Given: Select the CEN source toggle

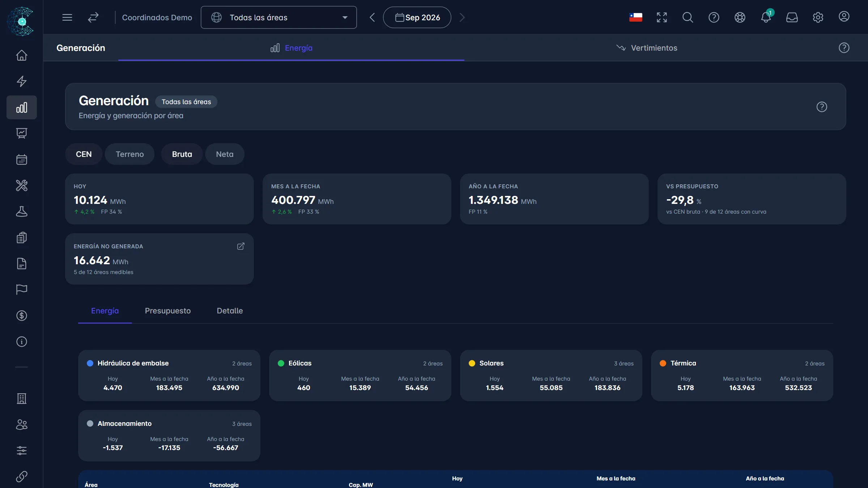Looking at the screenshot, I should tap(84, 154).
